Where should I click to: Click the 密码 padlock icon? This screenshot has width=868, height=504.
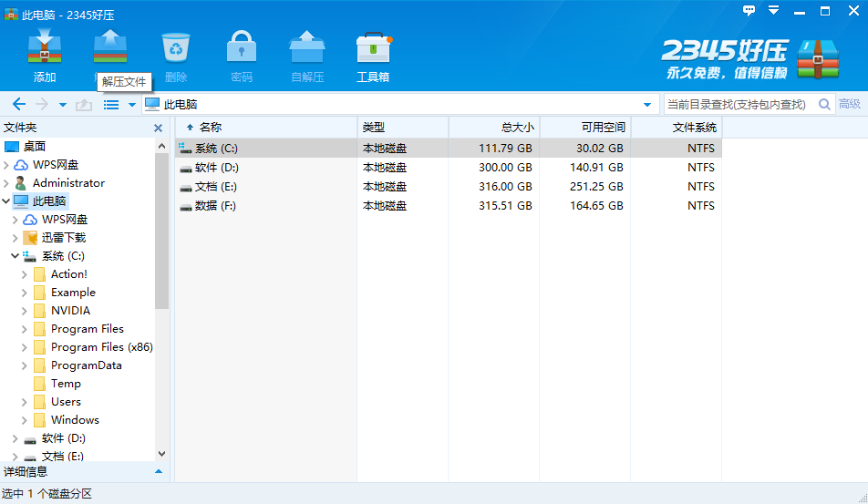[x=242, y=46]
